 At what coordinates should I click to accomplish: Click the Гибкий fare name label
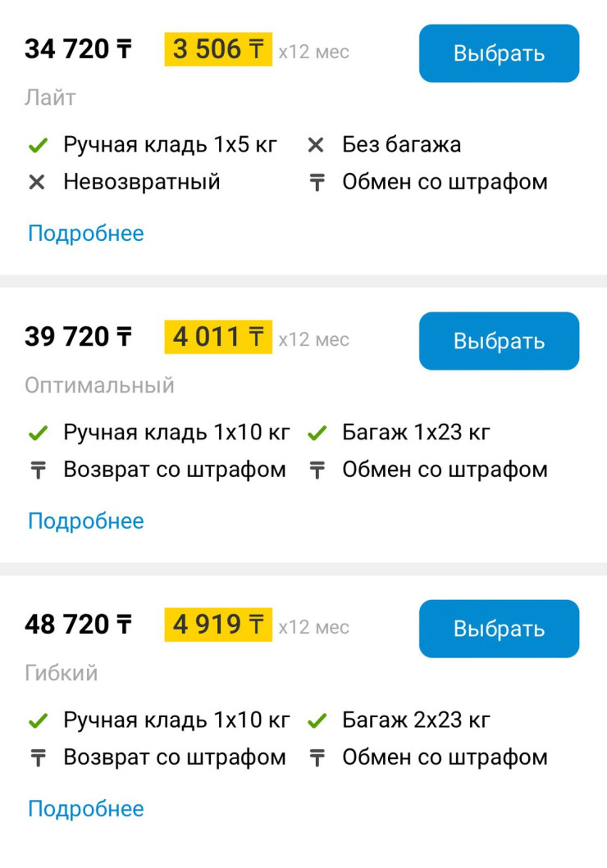tap(61, 674)
